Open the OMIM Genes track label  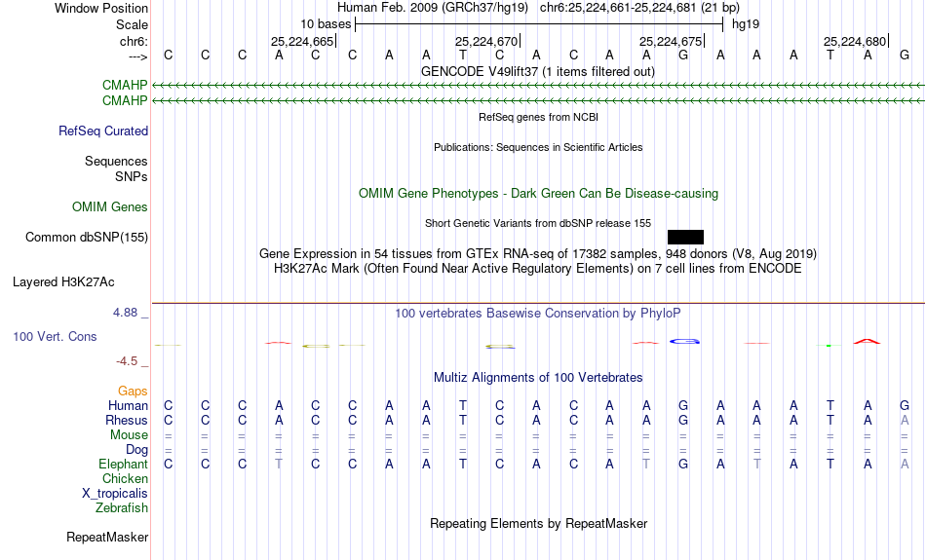tap(110, 207)
